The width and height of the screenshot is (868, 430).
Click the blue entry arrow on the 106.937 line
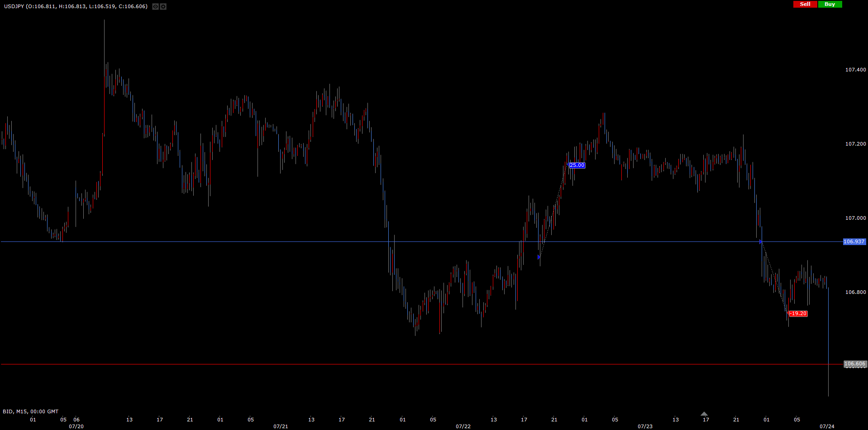761,242
